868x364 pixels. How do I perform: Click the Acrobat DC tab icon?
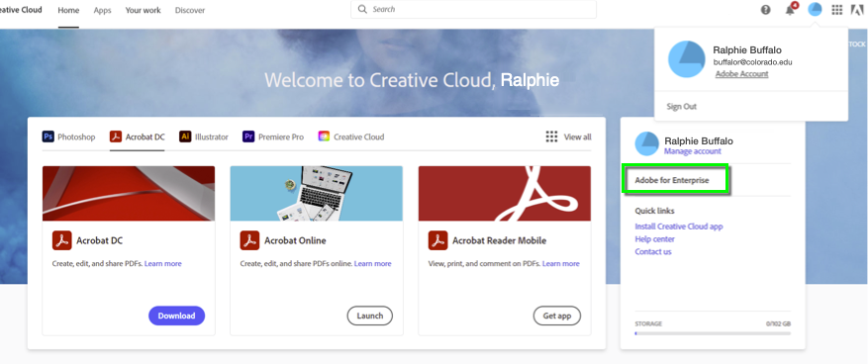point(116,136)
